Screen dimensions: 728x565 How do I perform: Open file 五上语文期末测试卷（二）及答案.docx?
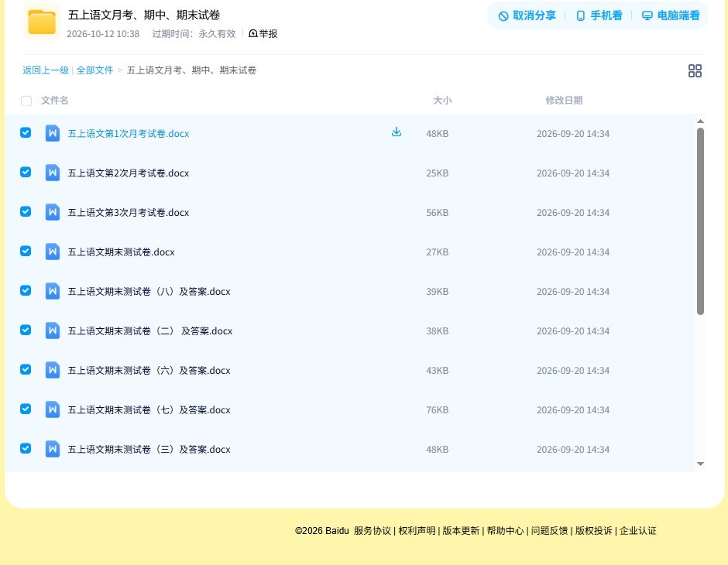point(150,330)
